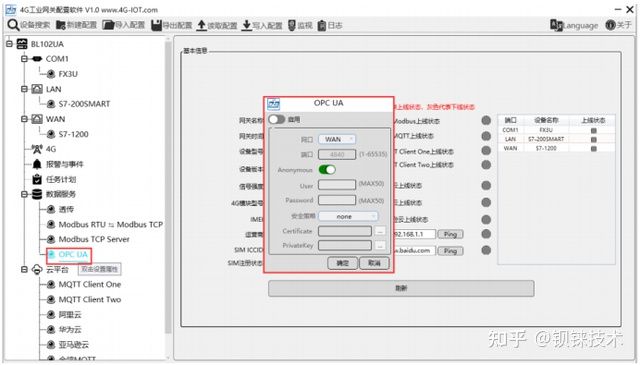Toggle the Anonymous switch off
640x365 pixels.
coord(327,169)
